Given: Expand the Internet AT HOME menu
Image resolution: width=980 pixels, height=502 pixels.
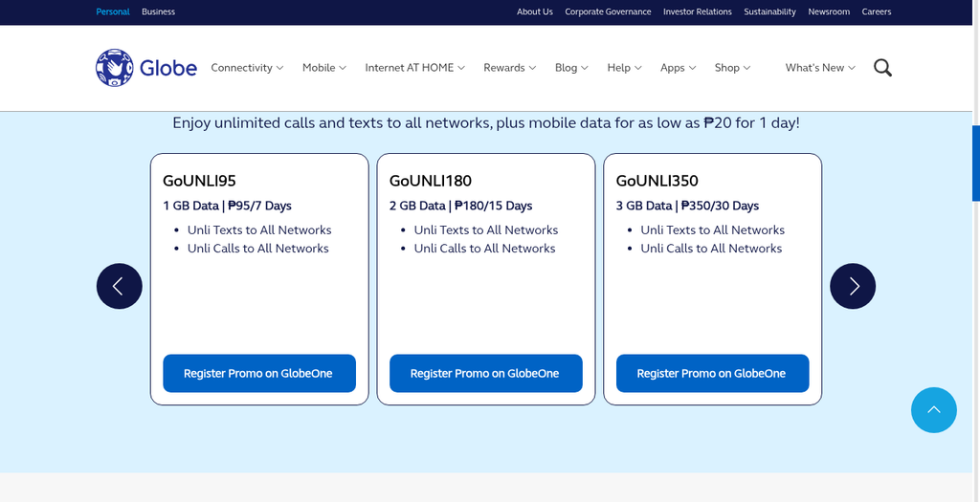Looking at the screenshot, I should click(x=415, y=68).
